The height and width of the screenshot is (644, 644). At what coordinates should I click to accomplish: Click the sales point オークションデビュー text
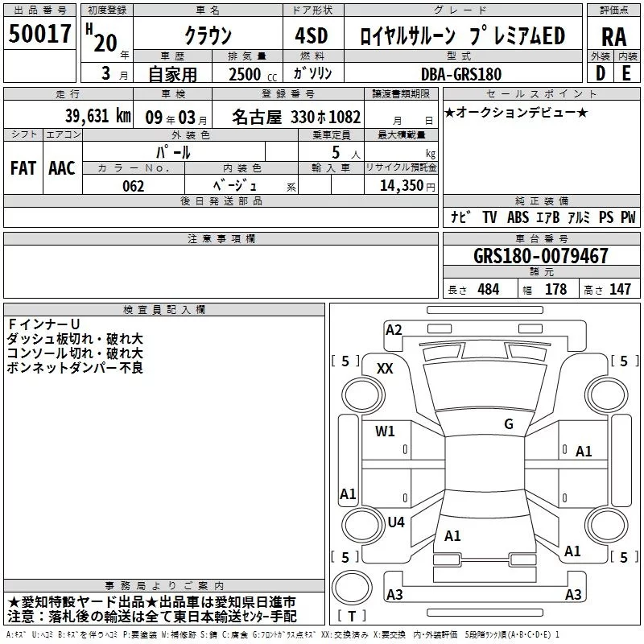pos(516,112)
